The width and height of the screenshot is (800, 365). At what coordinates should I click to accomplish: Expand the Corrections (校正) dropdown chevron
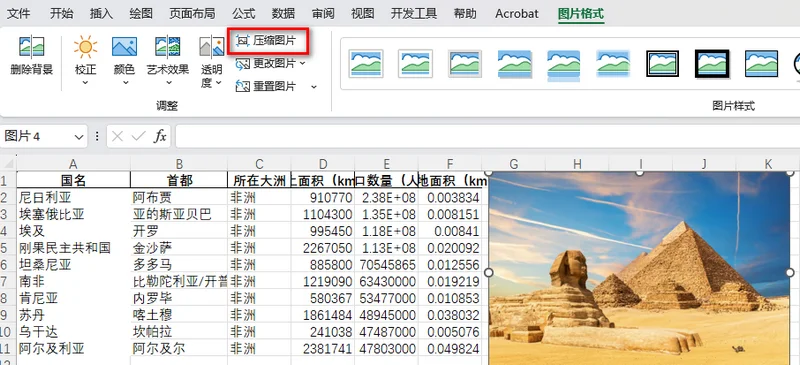click(x=85, y=82)
